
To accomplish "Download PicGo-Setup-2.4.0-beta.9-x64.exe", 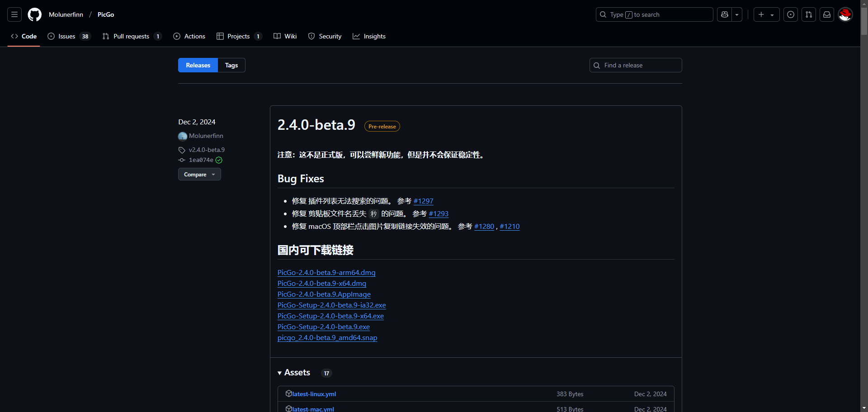I will (330, 316).
